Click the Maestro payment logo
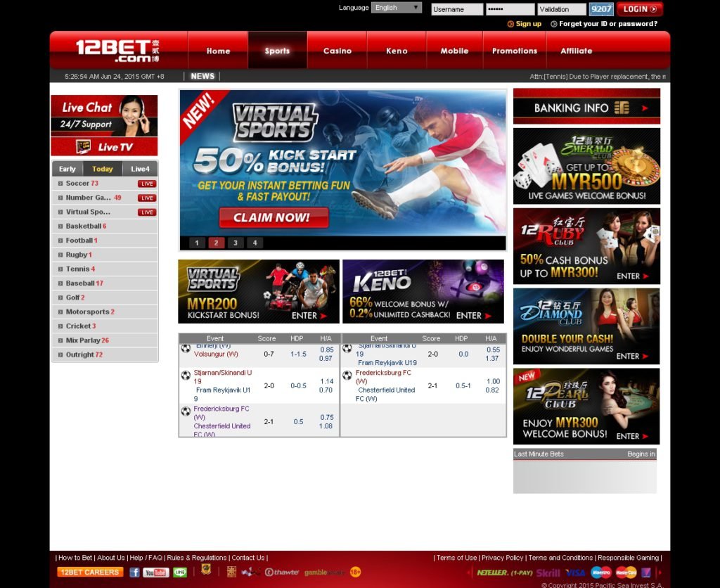The width and height of the screenshot is (720, 588). [x=600, y=573]
